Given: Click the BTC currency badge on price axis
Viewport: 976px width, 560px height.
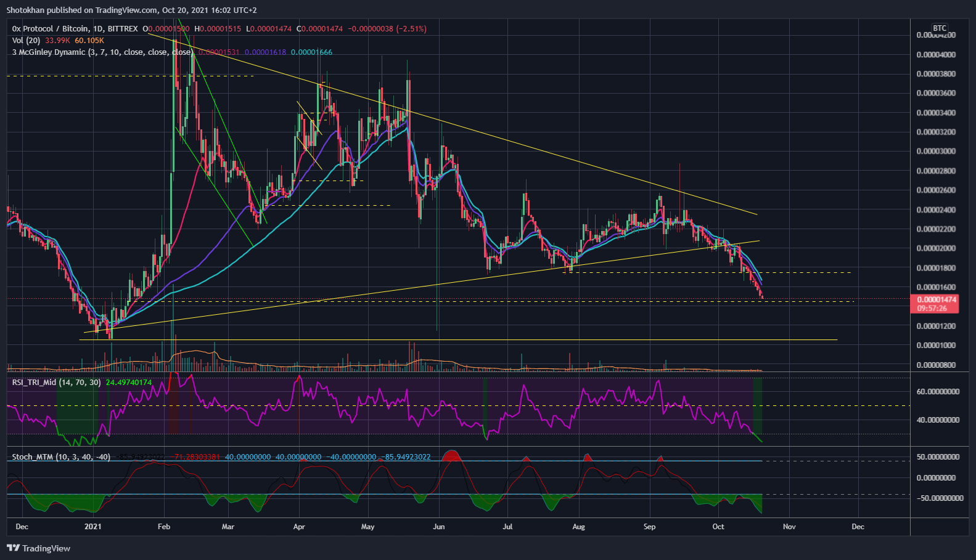Looking at the screenshot, I should tap(940, 28).
